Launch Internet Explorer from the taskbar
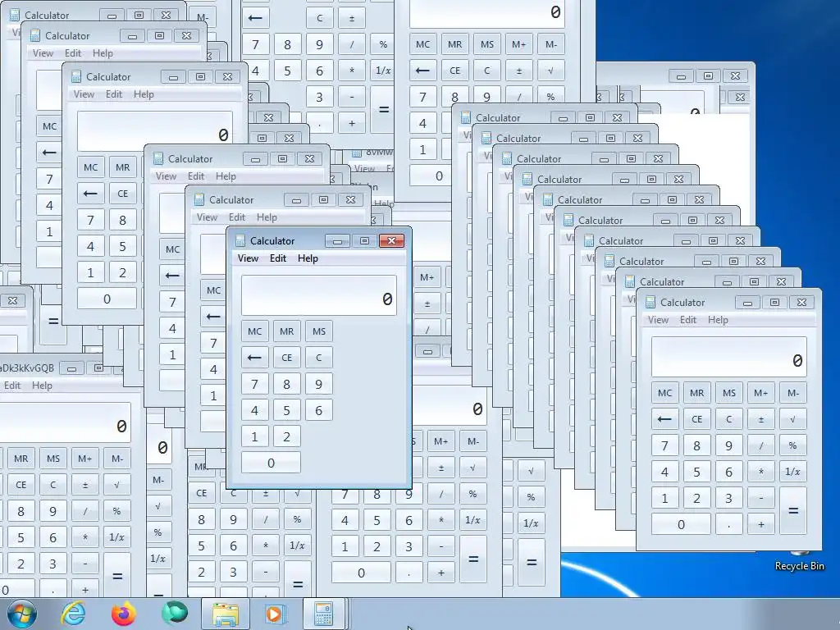Image resolution: width=840 pixels, height=630 pixels. pos(73,614)
